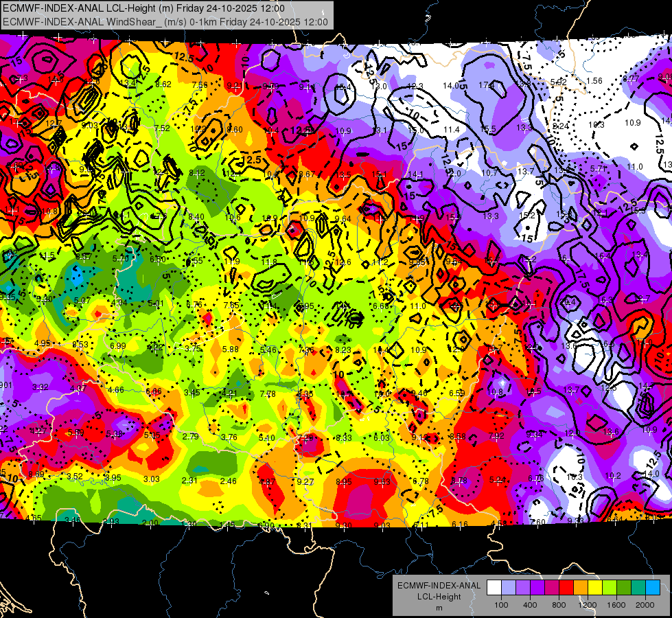Click the legend unit label m
Viewport: 672px width, 618px height.
pyautogui.click(x=439, y=608)
